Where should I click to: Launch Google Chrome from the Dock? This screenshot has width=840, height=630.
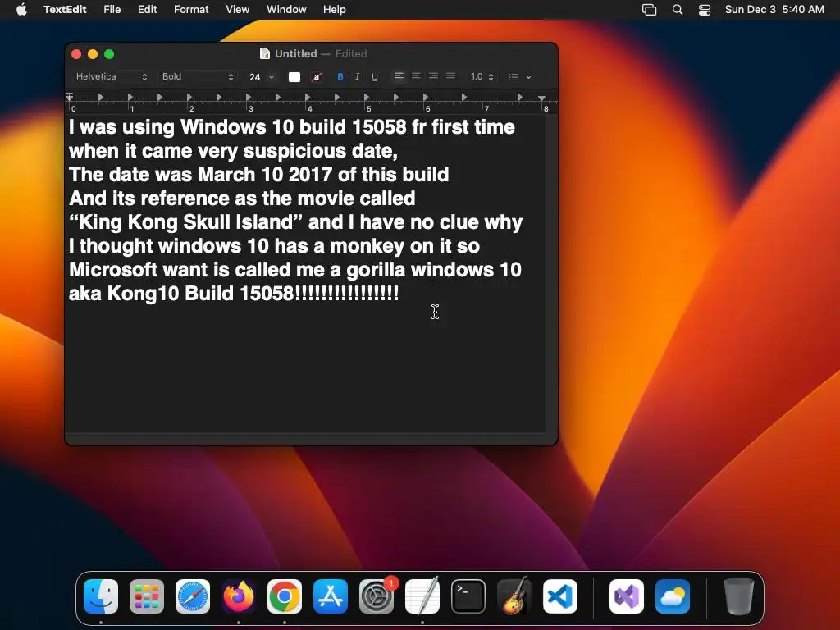(x=285, y=596)
